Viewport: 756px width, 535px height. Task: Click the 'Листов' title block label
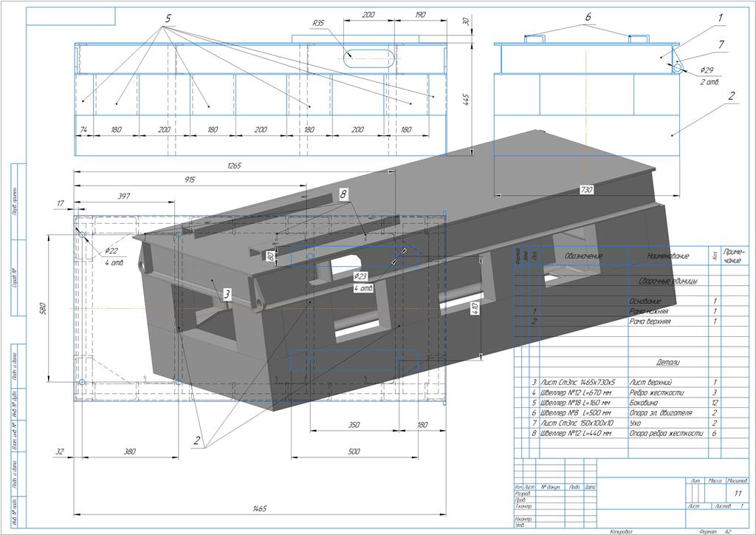click(722, 505)
